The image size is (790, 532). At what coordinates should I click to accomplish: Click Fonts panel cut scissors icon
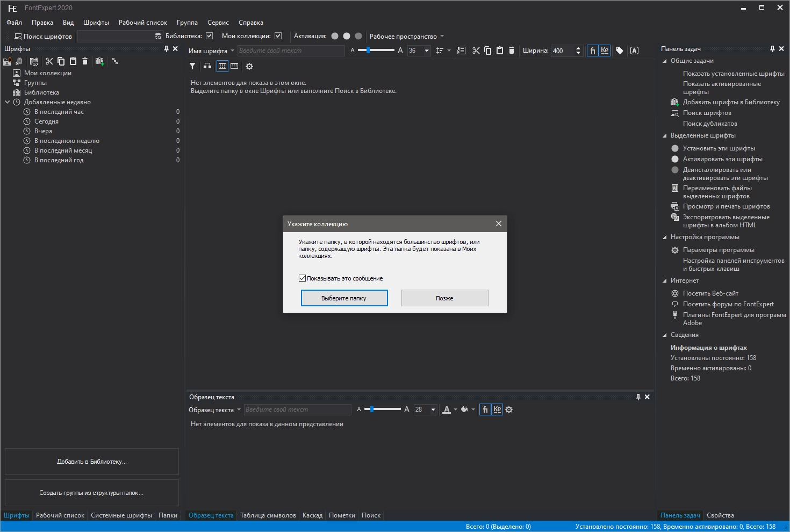coord(49,61)
